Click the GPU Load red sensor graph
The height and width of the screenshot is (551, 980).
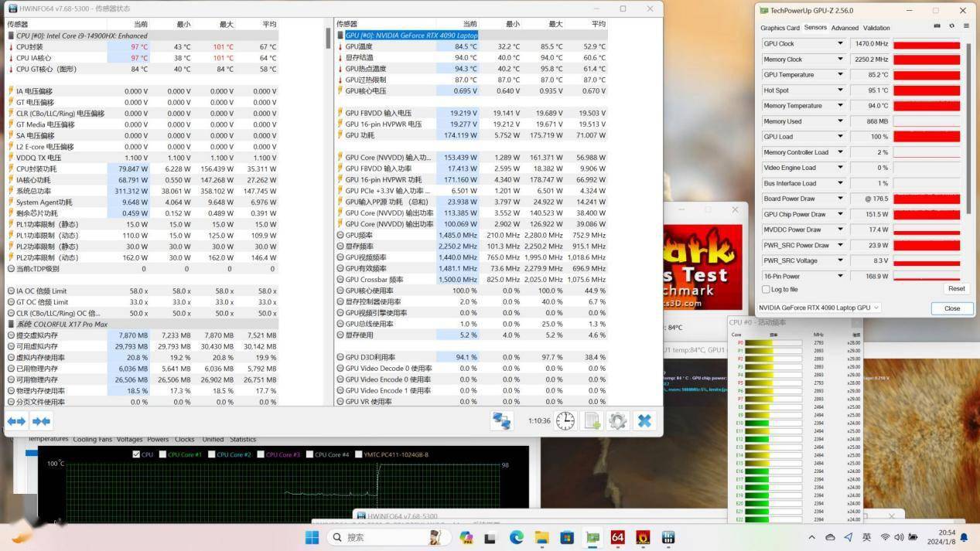coord(926,137)
